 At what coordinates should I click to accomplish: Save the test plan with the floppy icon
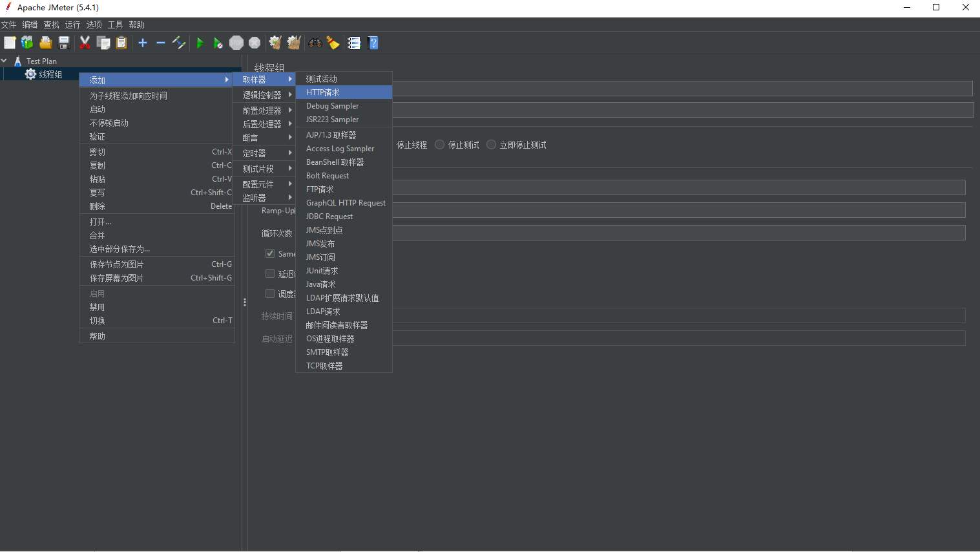tap(64, 43)
